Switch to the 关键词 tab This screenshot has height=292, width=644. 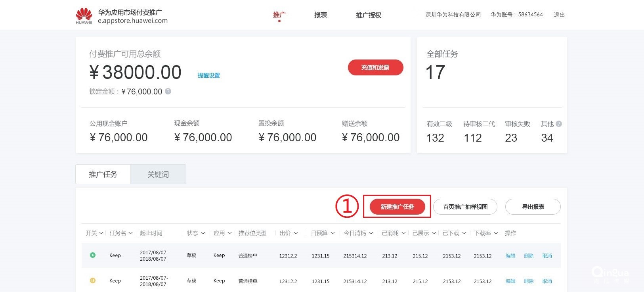[x=158, y=174]
